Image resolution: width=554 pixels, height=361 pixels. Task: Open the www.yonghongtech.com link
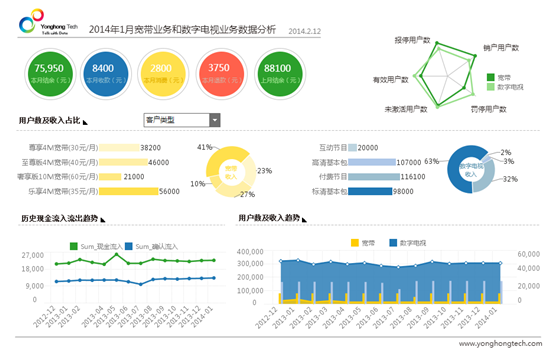pyautogui.click(x=500, y=343)
